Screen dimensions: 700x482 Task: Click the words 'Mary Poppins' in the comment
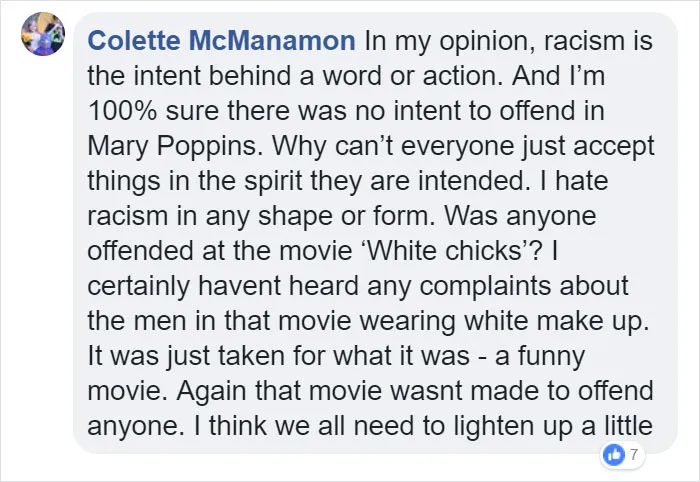tap(175, 146)
